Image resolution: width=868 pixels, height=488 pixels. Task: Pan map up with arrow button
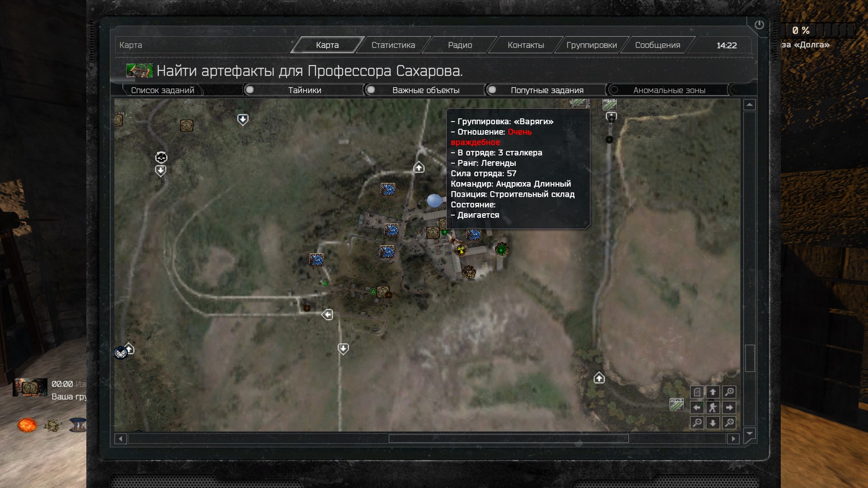pyautogui.click(x=713, y=392)
